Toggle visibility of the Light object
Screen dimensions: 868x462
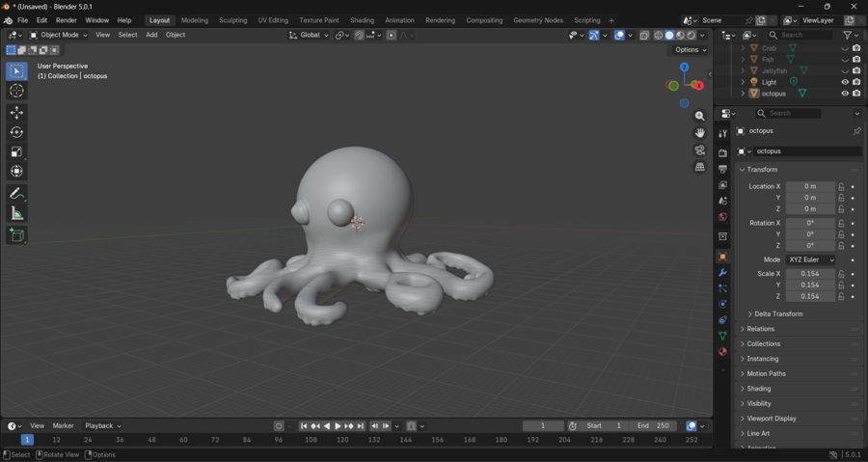(845, 82)
